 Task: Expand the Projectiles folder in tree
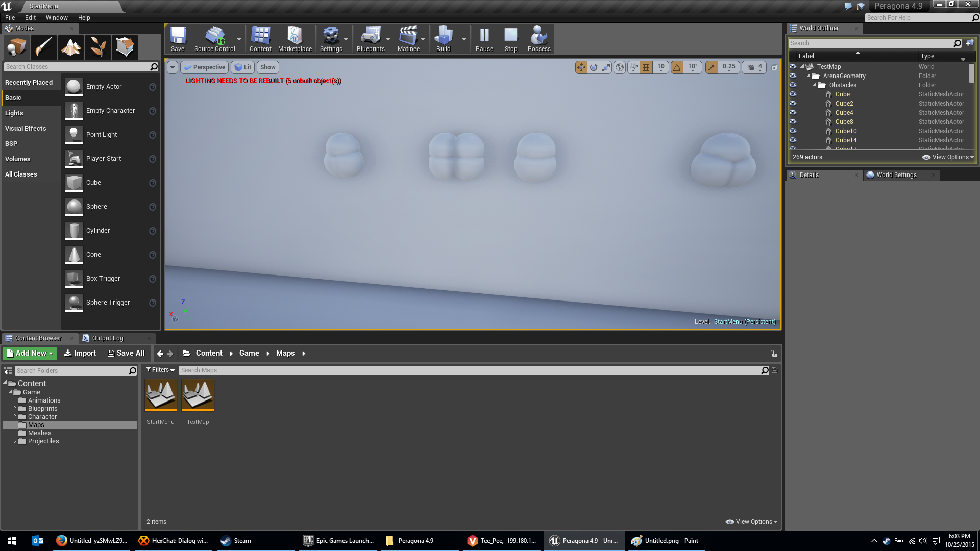tap(15, 441)
